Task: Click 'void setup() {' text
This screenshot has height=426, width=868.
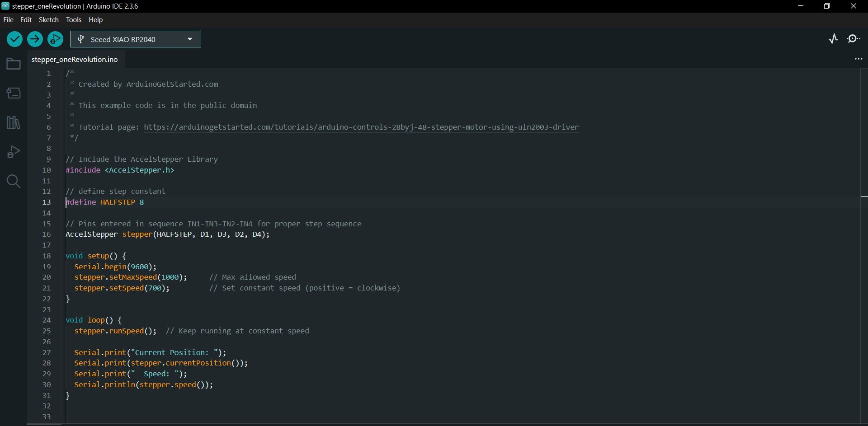Action: (x=96, y=256)
